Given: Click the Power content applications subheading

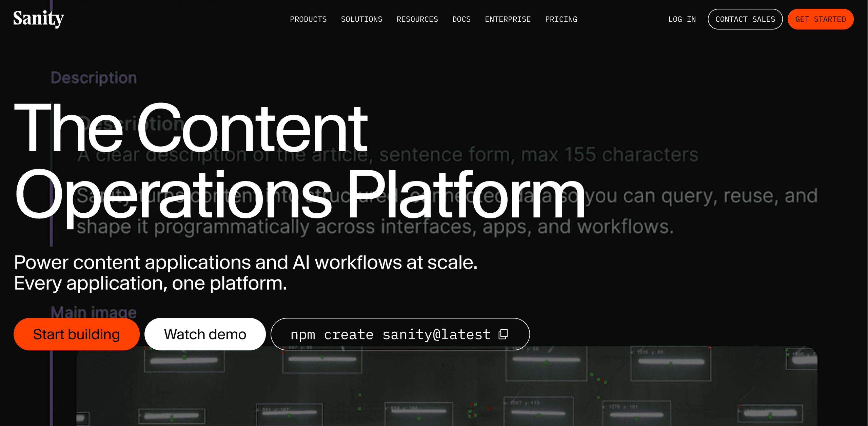Looking at the screenshot, I should [246, 273].
